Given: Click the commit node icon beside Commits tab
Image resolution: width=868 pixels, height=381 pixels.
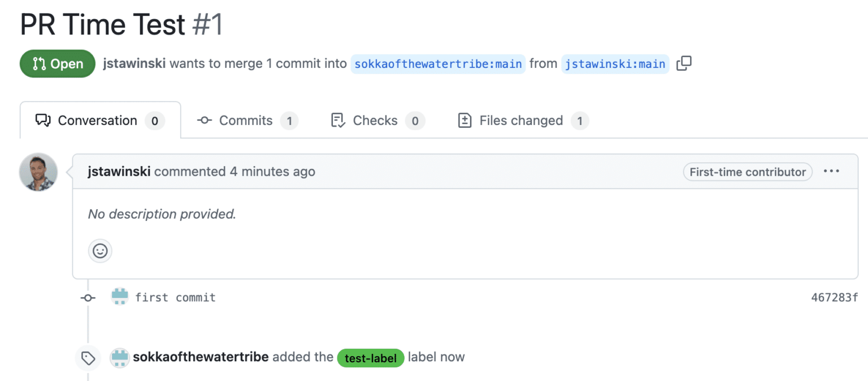Looking at the screenshot, I should (x=203, y=120).
